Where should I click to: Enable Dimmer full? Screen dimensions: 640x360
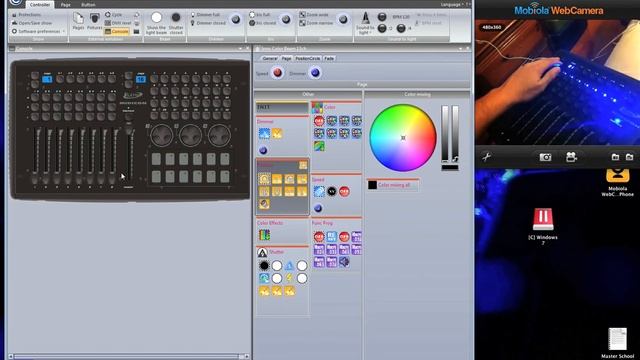(x=205, y=15)
